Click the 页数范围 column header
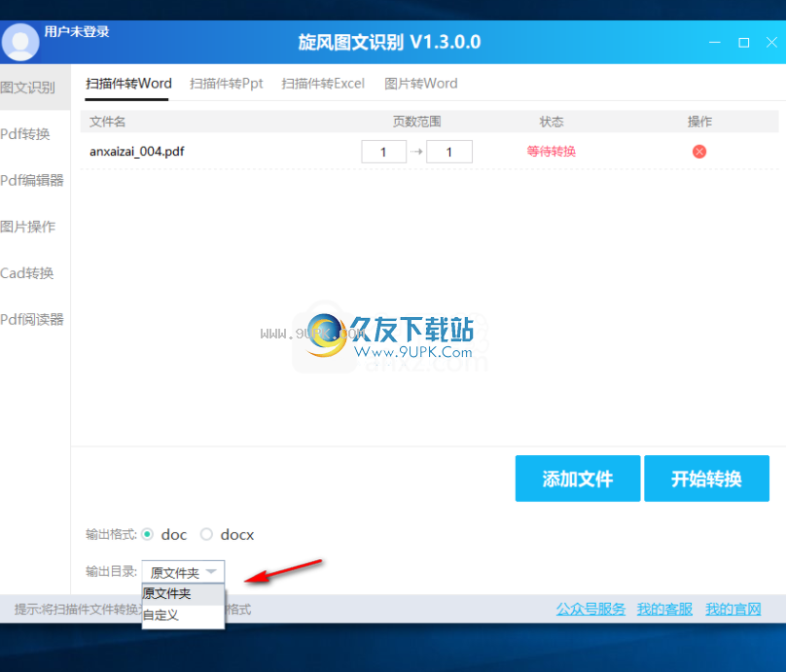The width and height of the screenshot is (786, 672). [416, 122]
